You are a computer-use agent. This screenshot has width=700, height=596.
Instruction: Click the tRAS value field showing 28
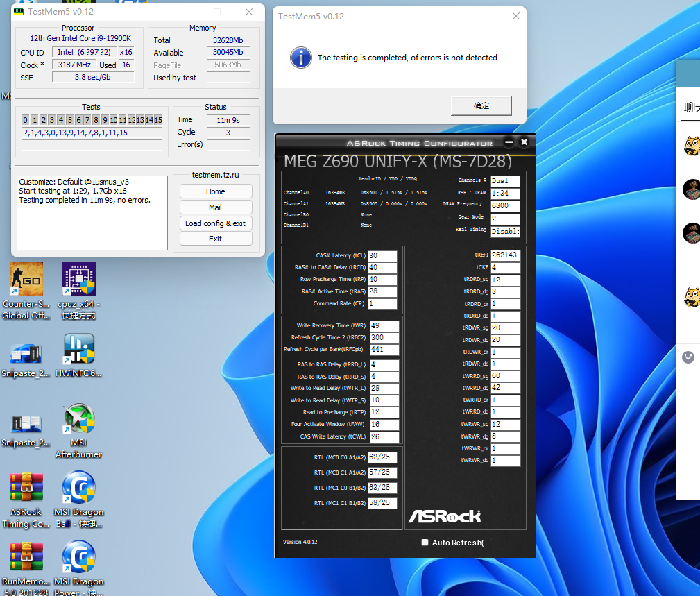pyautogui.click(x=382, y=291)
